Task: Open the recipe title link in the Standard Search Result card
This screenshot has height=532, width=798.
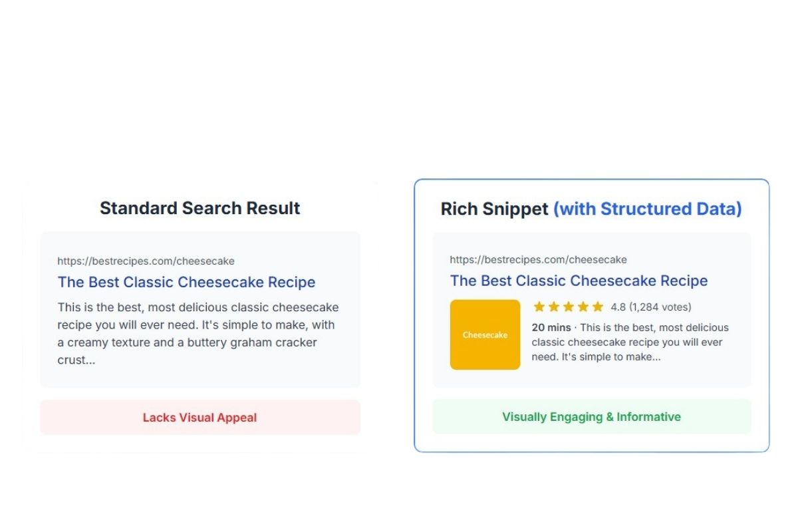Action: [186, 282]
